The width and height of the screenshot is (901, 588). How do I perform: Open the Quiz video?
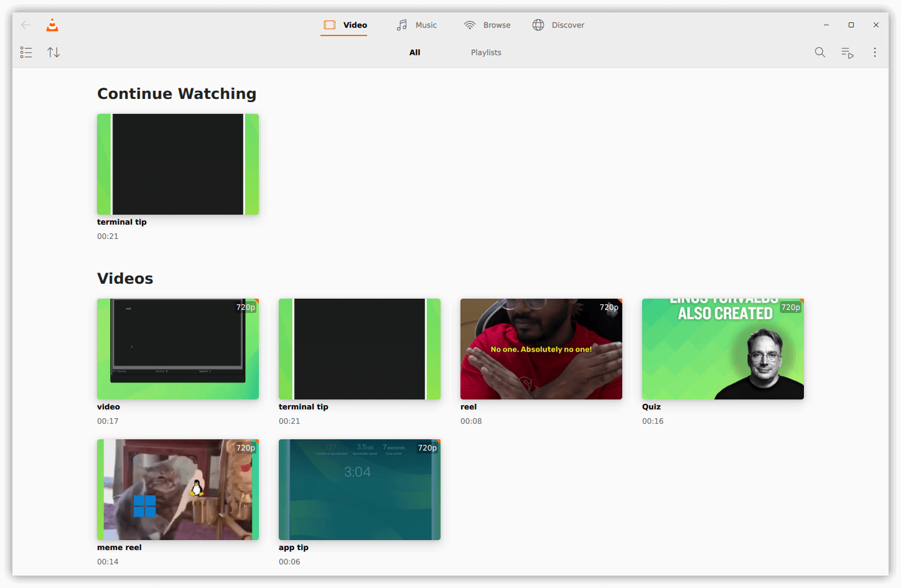click(722, 348)
